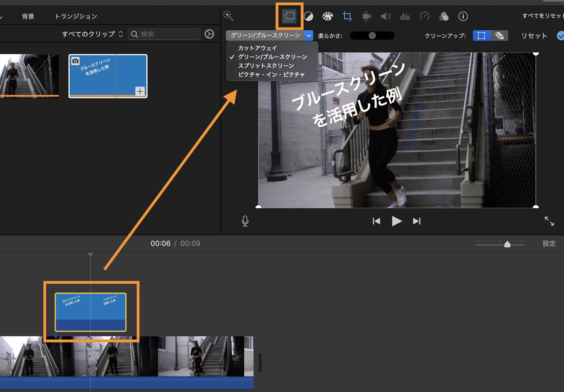Skip to next clip
Screen dimensions: 564x392
pos(417,221)
